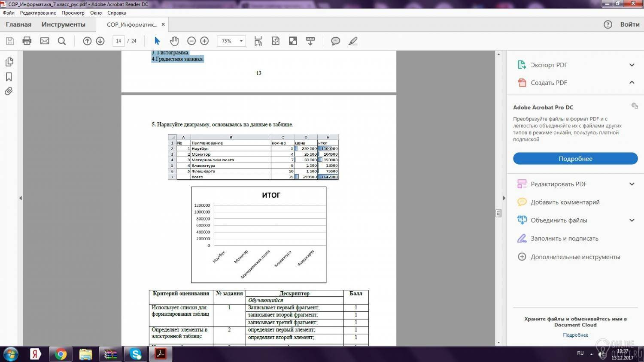
Task: Open Skype from the taskbar
Action: [136, 354]
